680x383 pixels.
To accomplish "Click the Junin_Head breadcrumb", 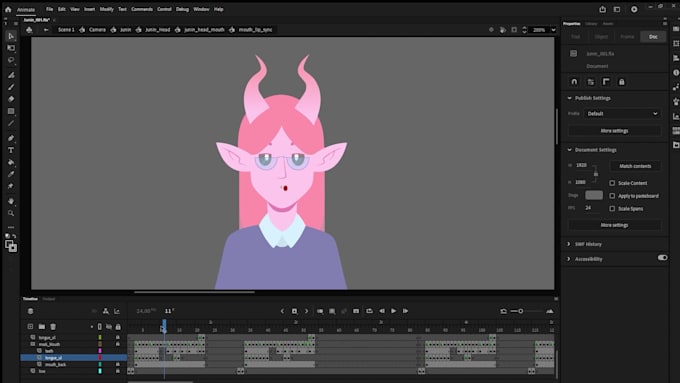I will [157, 29].
